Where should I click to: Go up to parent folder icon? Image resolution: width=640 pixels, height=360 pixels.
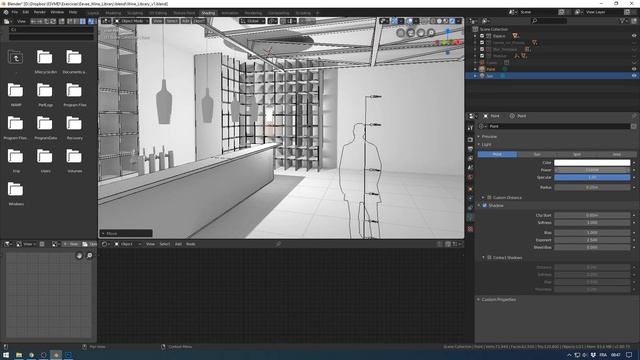[x=16, y=58]
